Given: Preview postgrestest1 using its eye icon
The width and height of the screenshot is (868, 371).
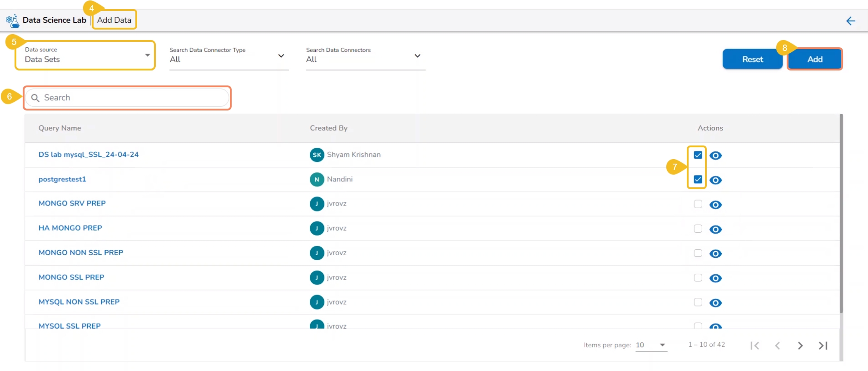Looking at the screenshot, I should tap(715, 180).
